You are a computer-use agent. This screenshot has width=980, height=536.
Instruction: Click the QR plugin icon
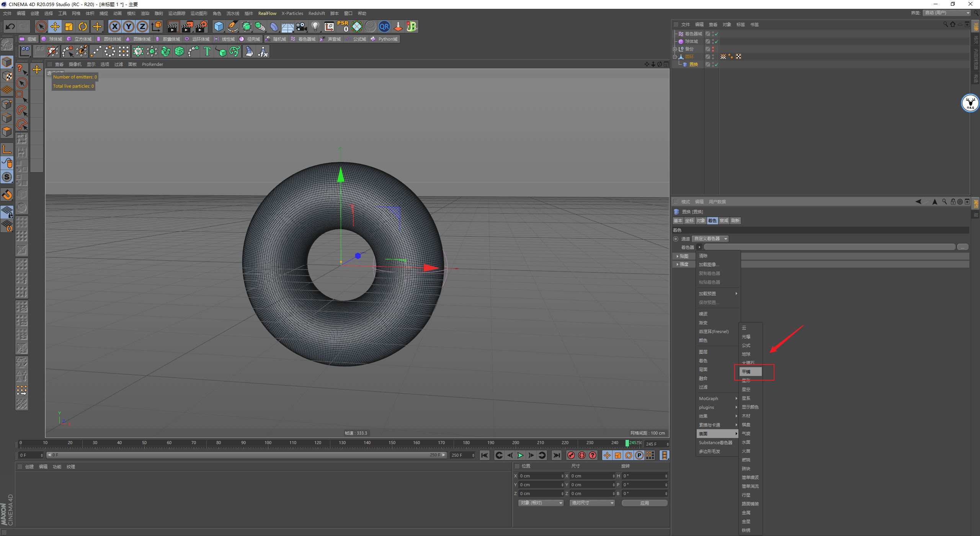(384, 26)
